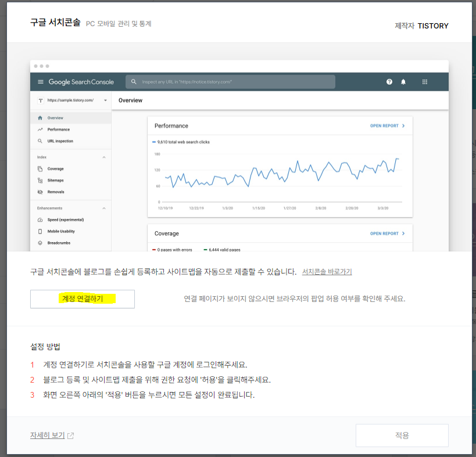
Task: Open the Google apps grid icon
Action: coord(425,82)
